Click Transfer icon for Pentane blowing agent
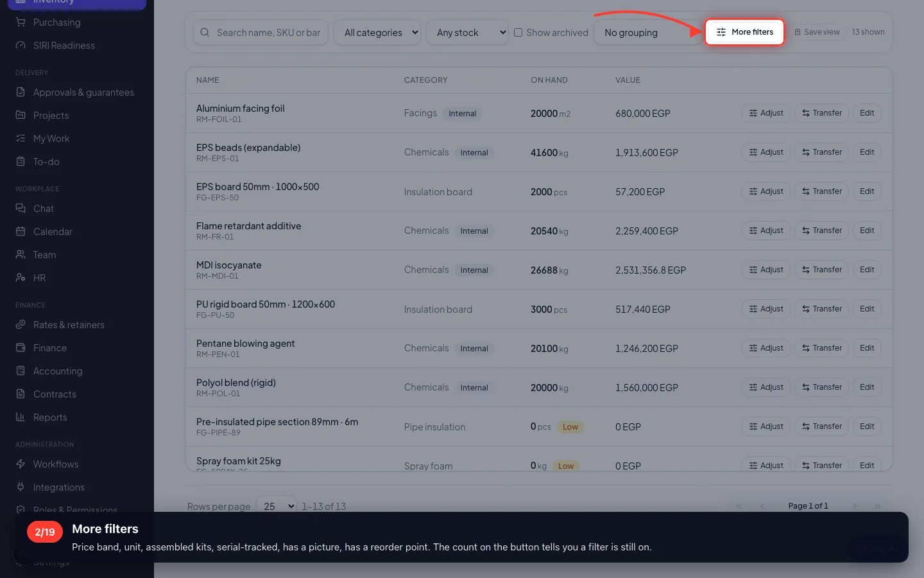This screenshot has height=578, width=924. pos(805,348)
